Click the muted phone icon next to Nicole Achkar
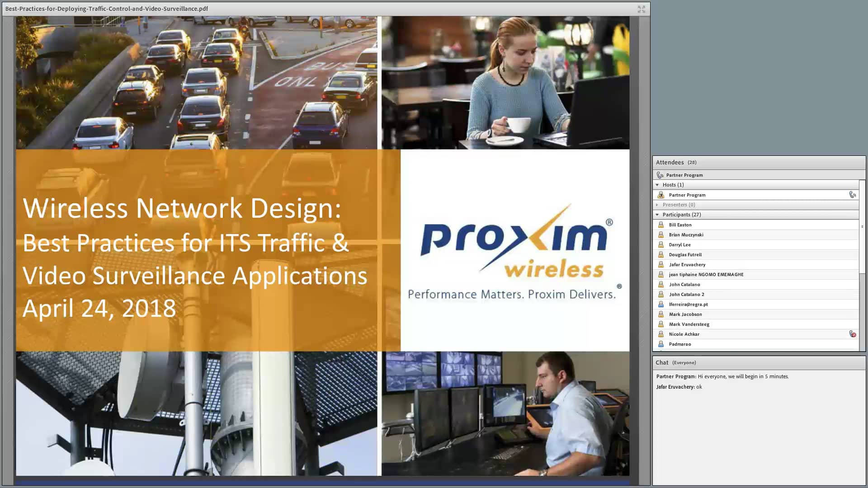Viewport: 868px width, 488px height. pyautogui.click(x=852, y=334)
